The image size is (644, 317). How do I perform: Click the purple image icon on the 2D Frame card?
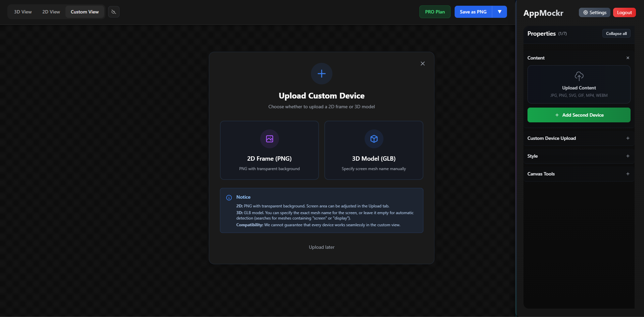[269, 139]
